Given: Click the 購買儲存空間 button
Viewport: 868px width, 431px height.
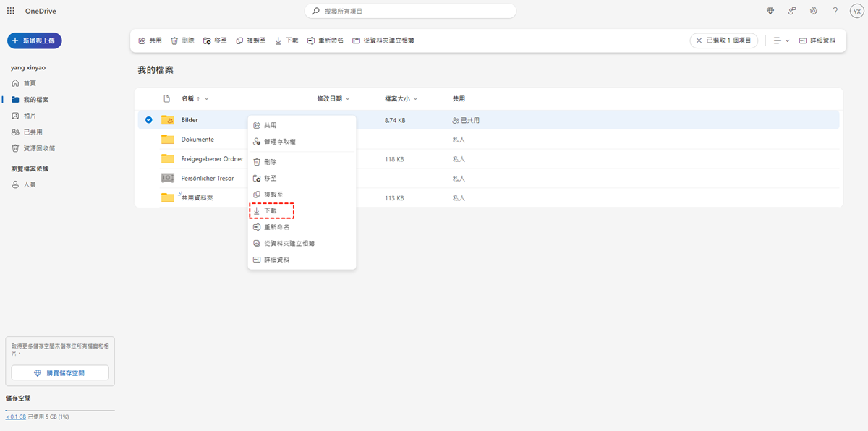Looking at the screenshot, I should pos(60,372).
